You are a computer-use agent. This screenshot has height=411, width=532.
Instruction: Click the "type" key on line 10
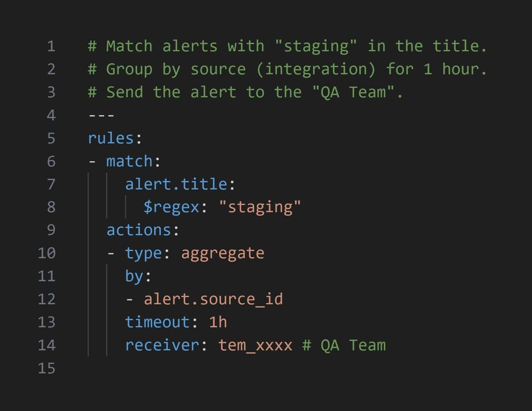tap(144, 253)
